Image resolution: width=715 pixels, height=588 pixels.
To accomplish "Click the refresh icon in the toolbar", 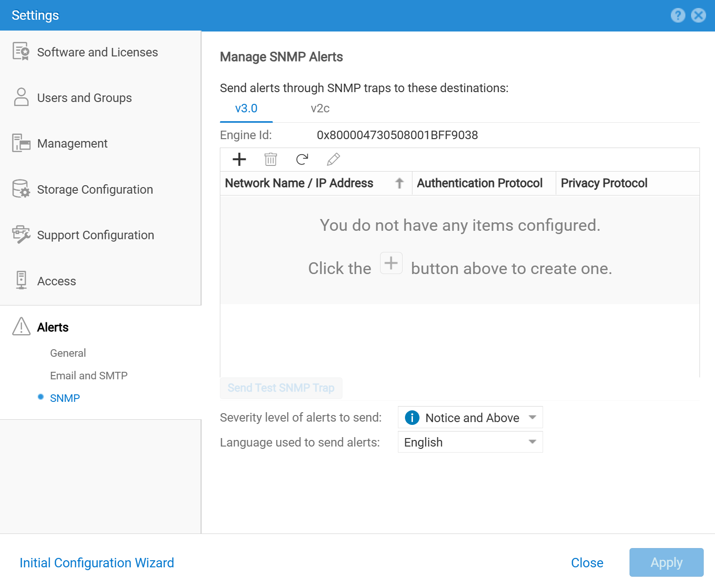I will pyautogui.click(x=302, y=159).
